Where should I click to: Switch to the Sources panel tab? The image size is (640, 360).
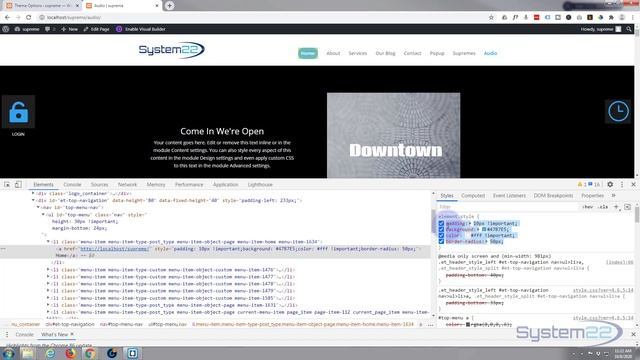pyautogui.click(x=100, y=184)
